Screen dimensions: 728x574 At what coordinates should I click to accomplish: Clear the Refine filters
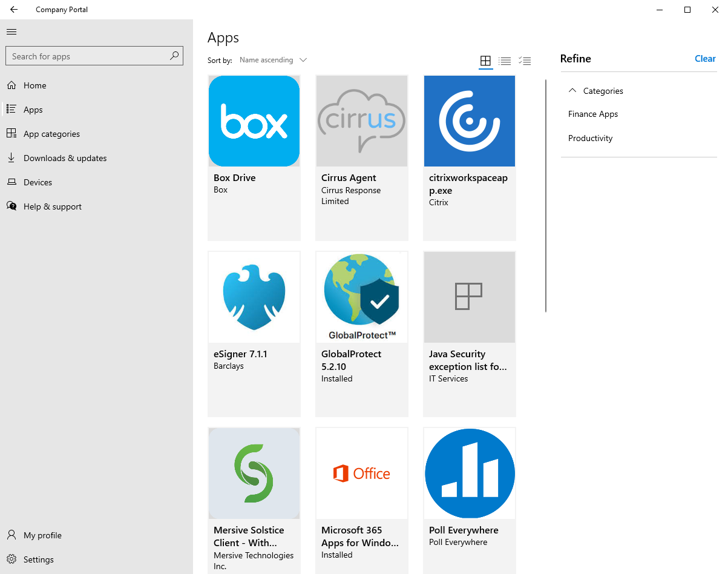(705, 59)
